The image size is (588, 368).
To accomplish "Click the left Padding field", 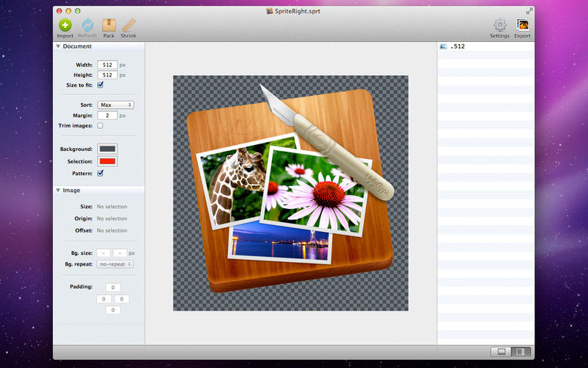I will [104, 299].
